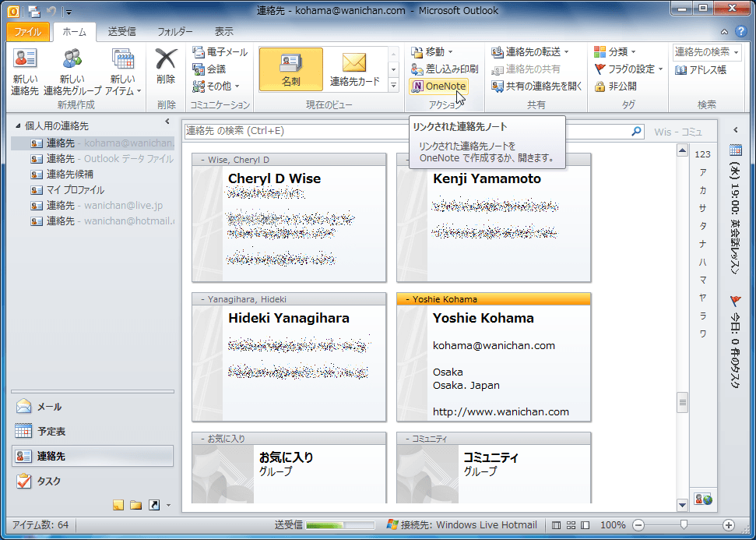This screenshot has height=540, width=756.
Task: Go to タスク tasks module
Action: tap(93, 481)
